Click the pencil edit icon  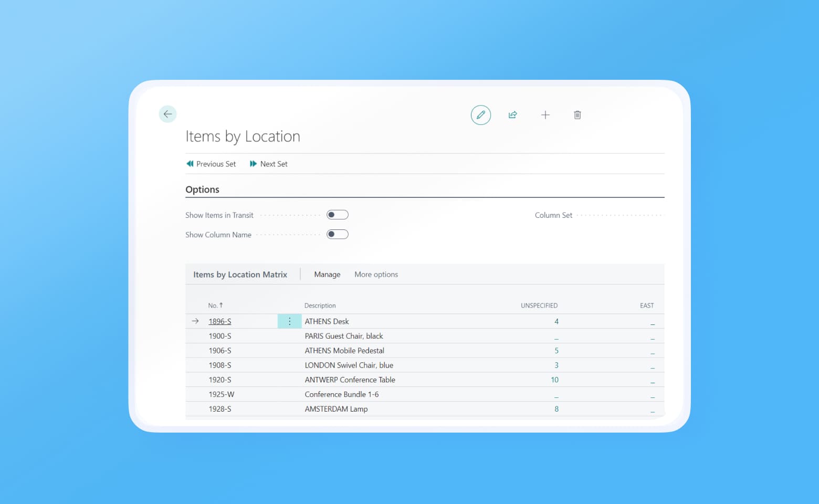481,115
